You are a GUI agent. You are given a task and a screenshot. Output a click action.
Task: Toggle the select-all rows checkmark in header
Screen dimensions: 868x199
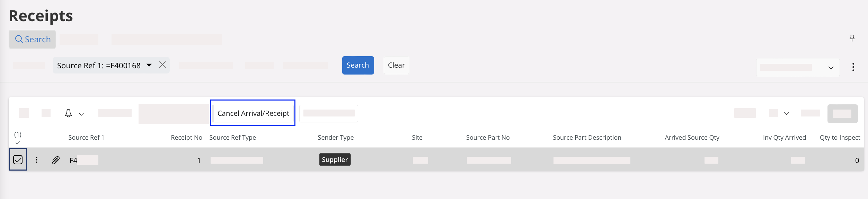18,142
